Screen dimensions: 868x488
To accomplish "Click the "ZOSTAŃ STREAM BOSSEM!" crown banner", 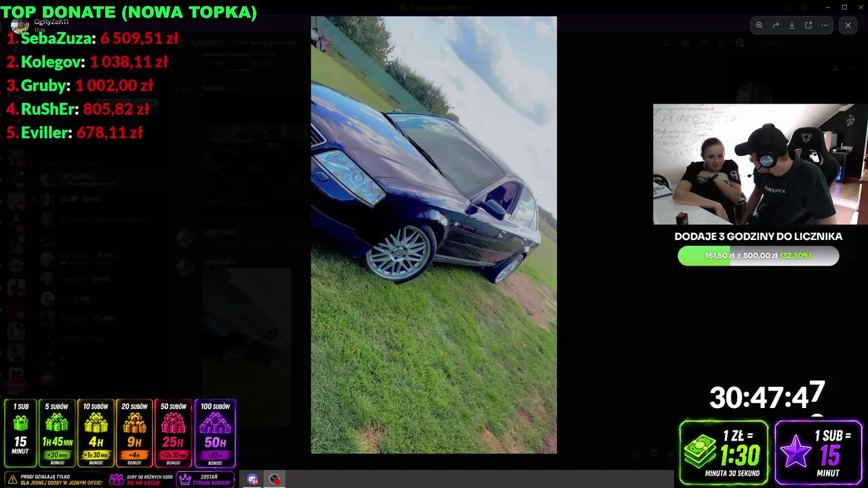I will (x=205, y=479).
